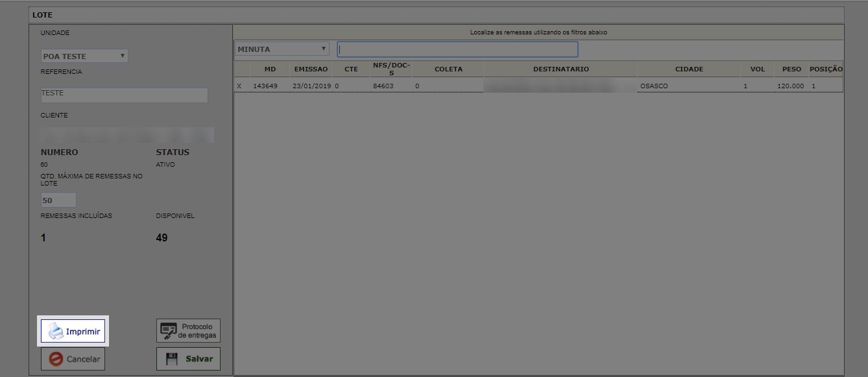Click the NFS/DOC-S column header
The width and height of the screenshot is (868, 377).
click(x=391, y=69)
